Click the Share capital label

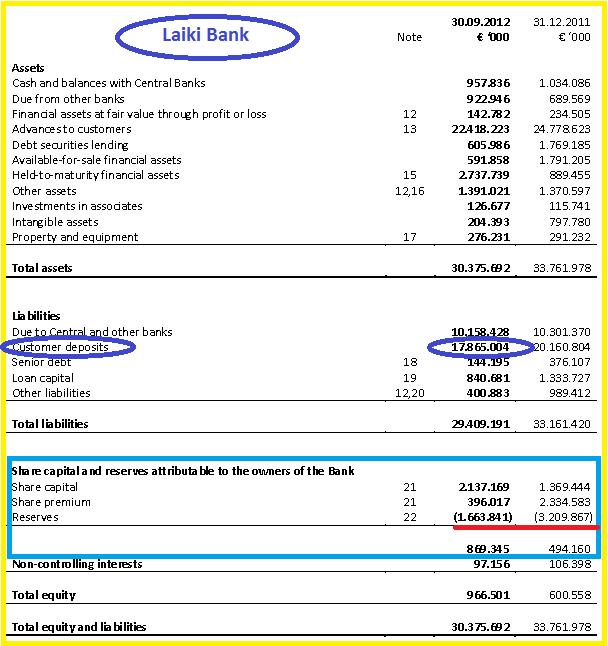[x=44, y=487]
